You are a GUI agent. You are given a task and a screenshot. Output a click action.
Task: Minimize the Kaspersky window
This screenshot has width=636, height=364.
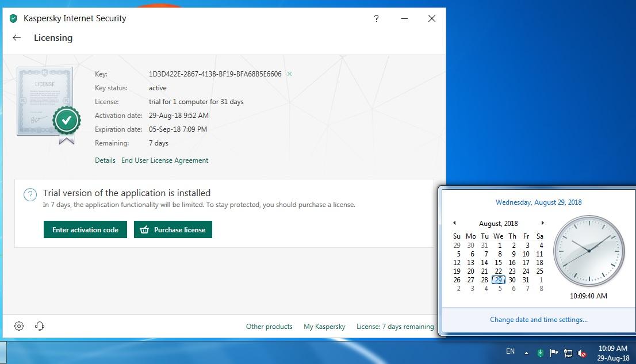coord(404,18)
